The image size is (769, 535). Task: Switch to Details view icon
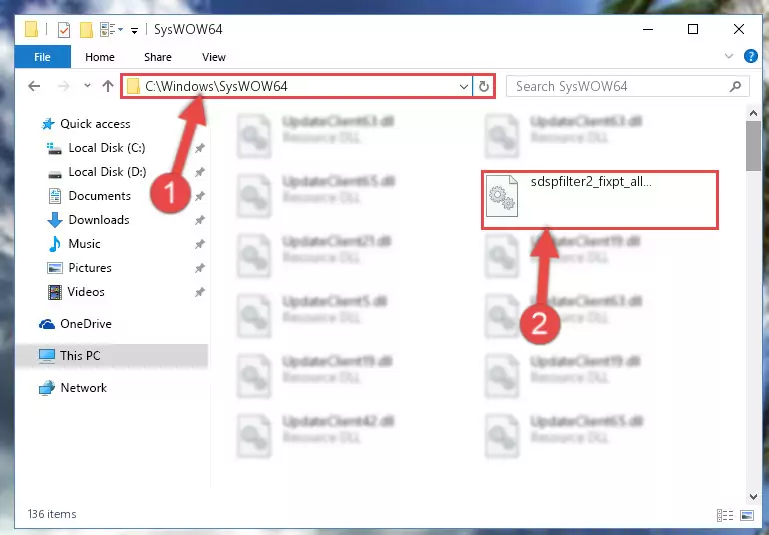[x=724, y=515]
